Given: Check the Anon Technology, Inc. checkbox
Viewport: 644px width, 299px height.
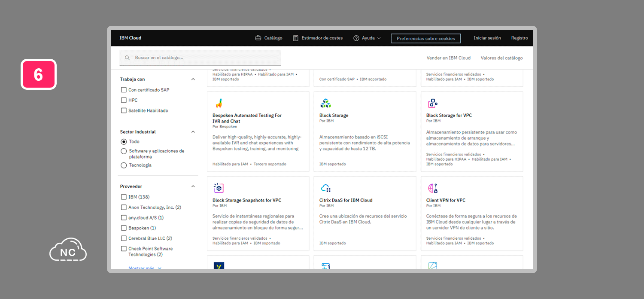Looking at the screenshot, I should (x=124, y=207).
